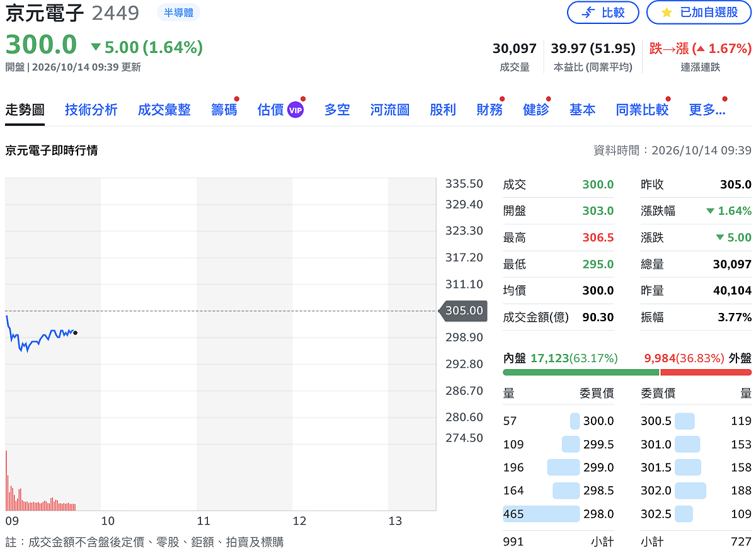Open the 成交彙整 tab
Viewport: 756px width, 553px height.
pyautogui.click(x=164, y=110)
